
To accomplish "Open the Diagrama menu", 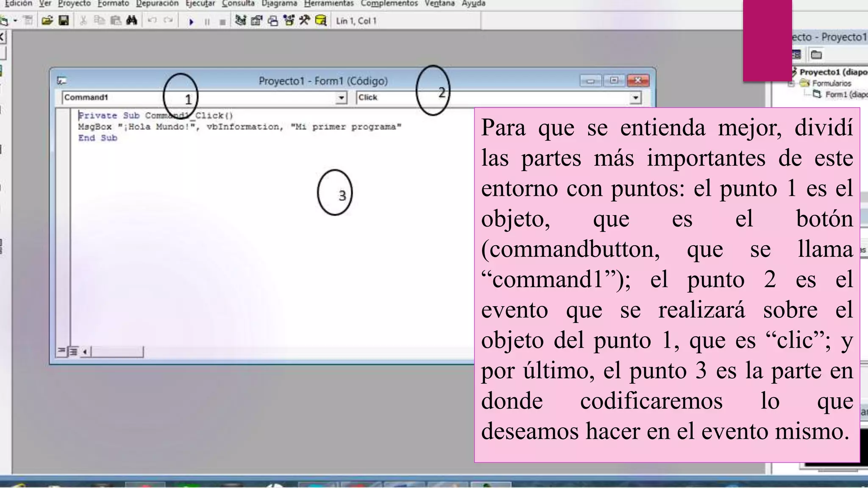I will (x=279, y=3).
